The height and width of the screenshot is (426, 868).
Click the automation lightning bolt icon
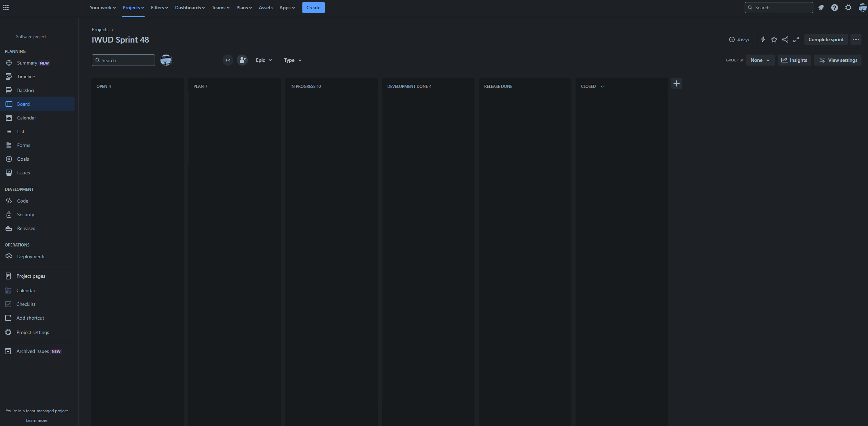click(763, 39)
